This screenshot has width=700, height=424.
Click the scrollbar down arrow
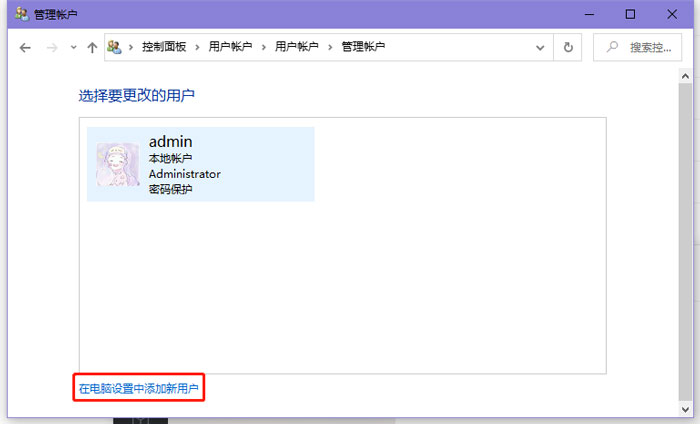(687, 409)
